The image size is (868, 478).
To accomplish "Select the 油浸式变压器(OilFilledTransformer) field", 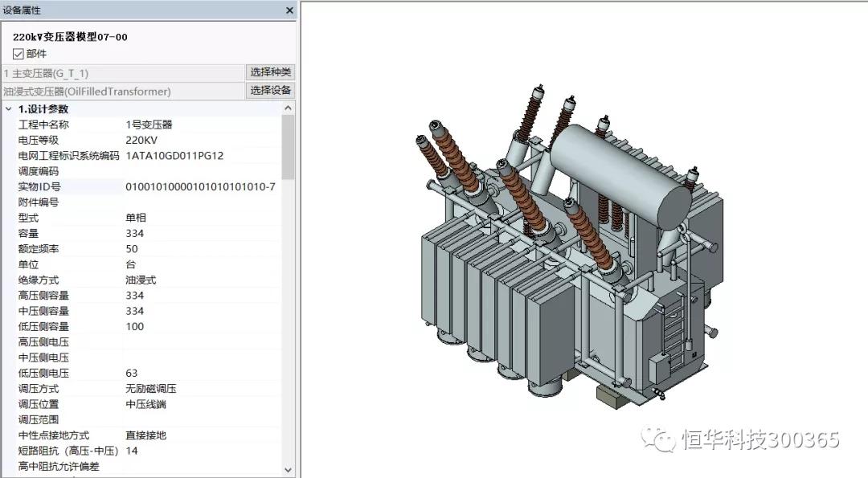I will [123, 92].
